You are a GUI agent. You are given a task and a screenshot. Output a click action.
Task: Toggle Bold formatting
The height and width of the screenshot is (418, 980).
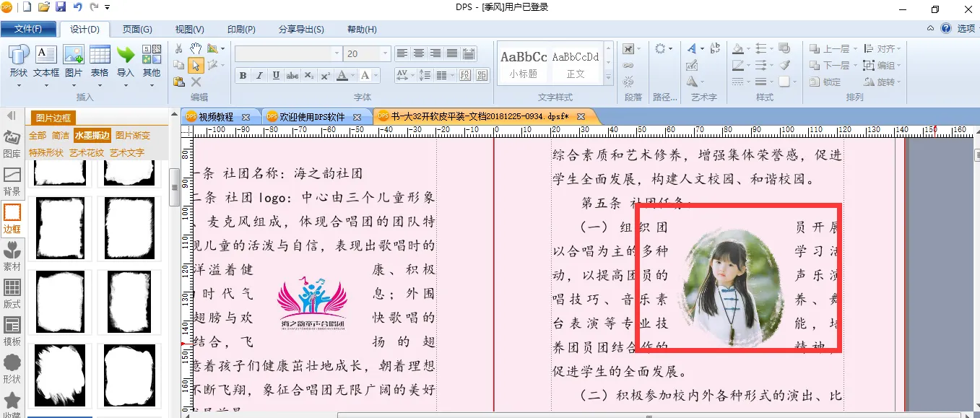[243, 75]
